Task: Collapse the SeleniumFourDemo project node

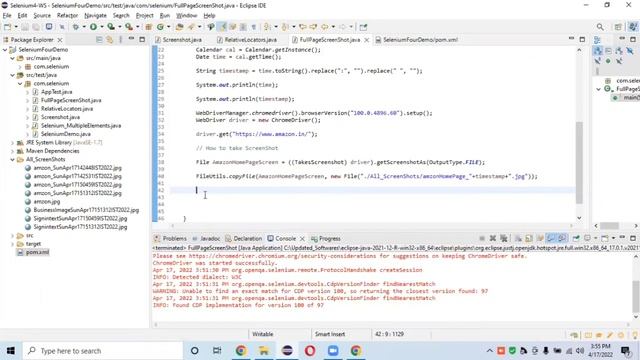Action: pyautogui.click(x=5, y=50)
